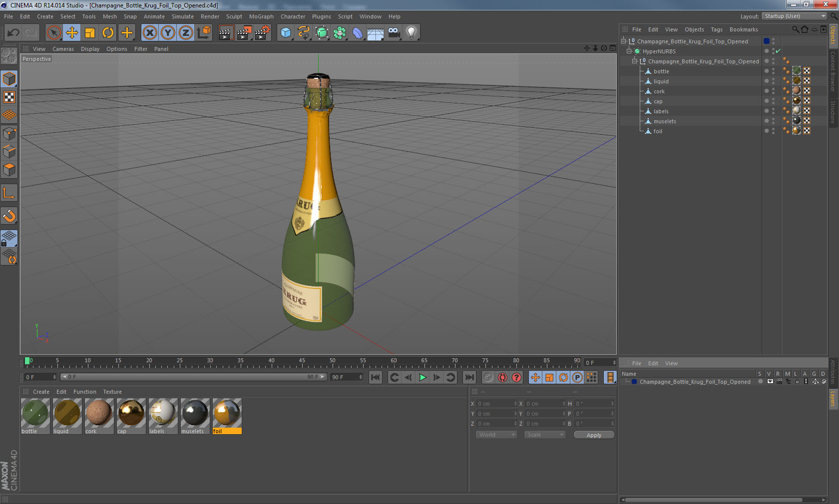Play the animation forward
839x504 pixels.
pos(422,377)
